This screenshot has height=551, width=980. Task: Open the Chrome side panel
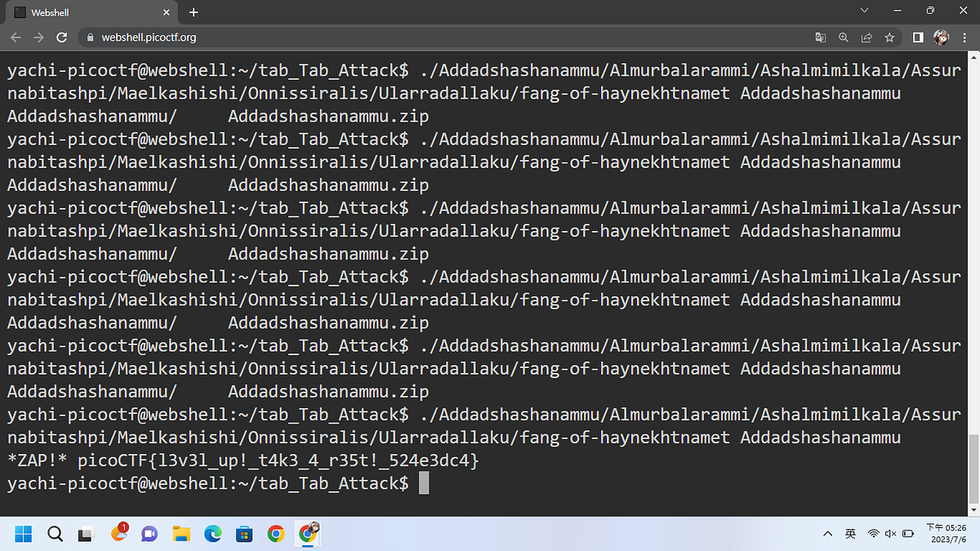[916, 37]
